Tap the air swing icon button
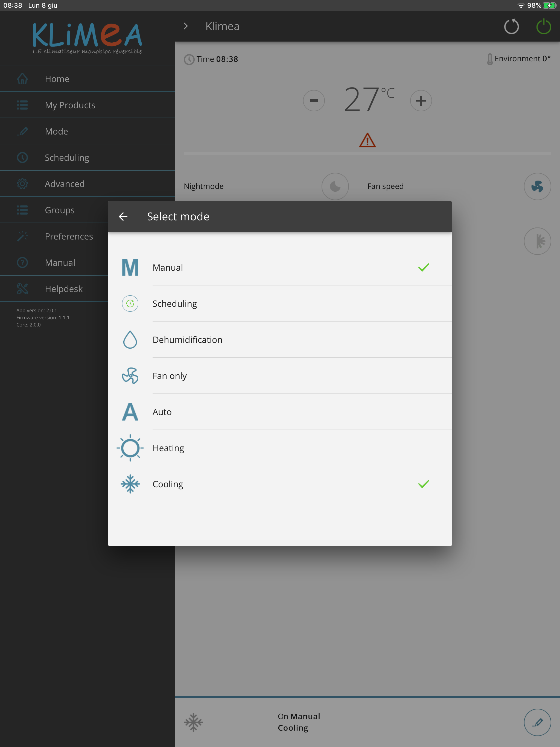 click(x=537, y=241)
